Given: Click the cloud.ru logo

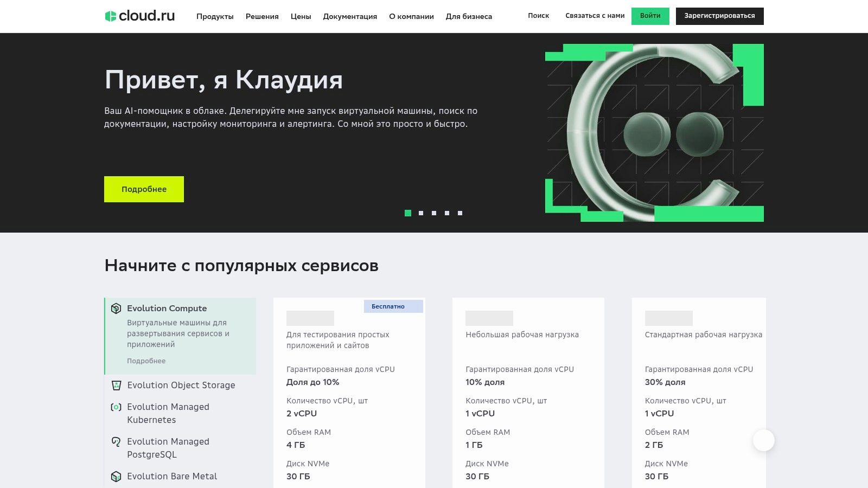Looking at the screenshot, I should (139, 16).
